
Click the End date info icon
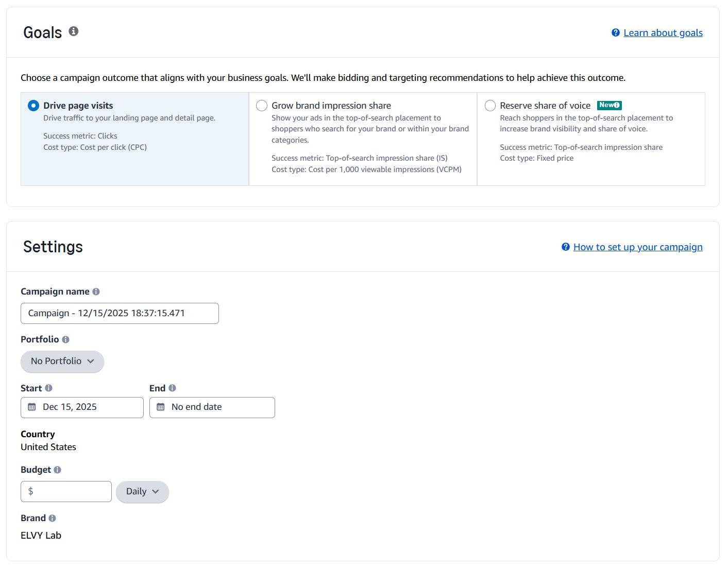[172, 388]
